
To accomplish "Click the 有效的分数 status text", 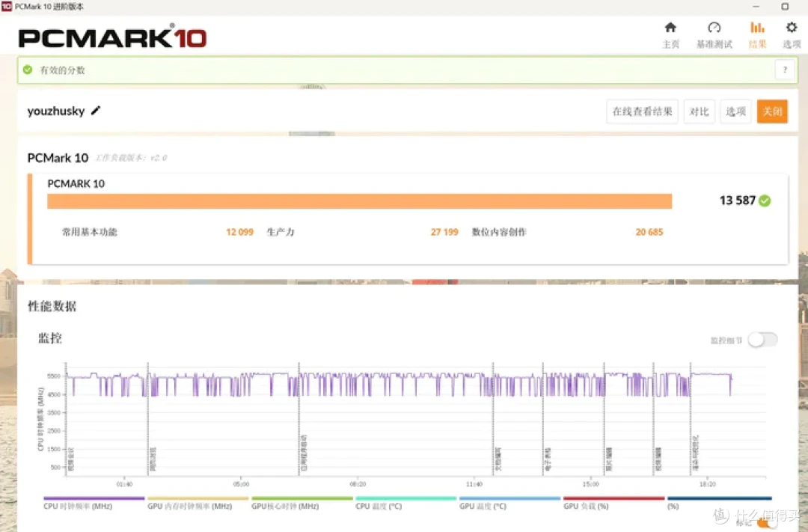I will click(62, 70).
